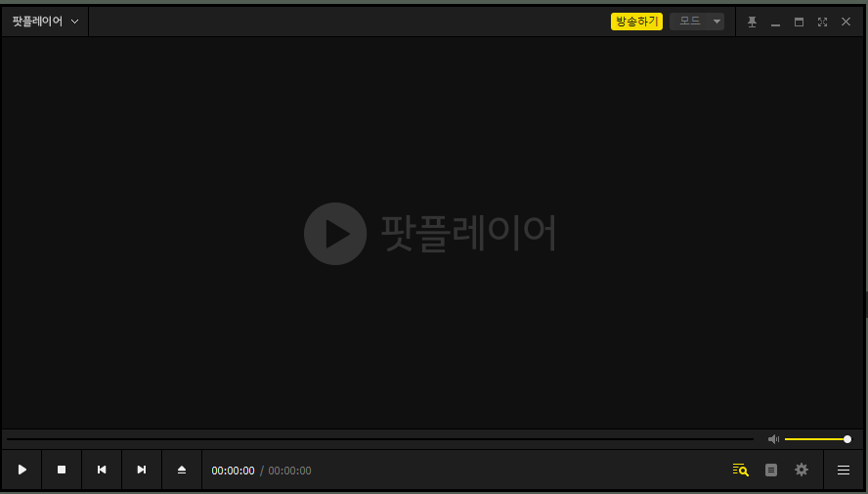The width and height of the screenshot is (868, 494).
Task: Pin window on top with pushpin icon
Action: coord(752,22)
